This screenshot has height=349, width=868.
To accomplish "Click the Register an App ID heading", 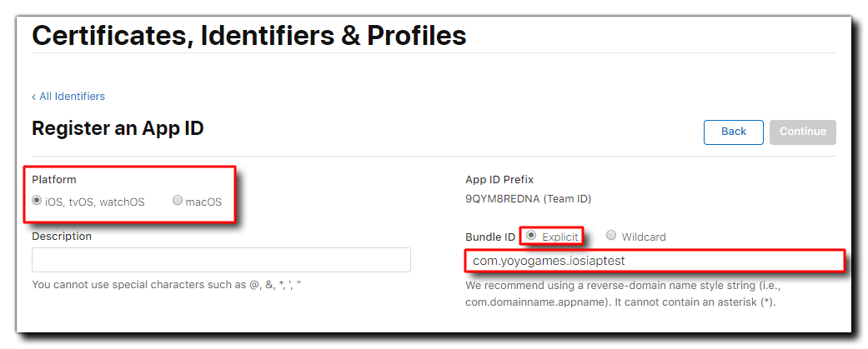I will pos(118,128).
